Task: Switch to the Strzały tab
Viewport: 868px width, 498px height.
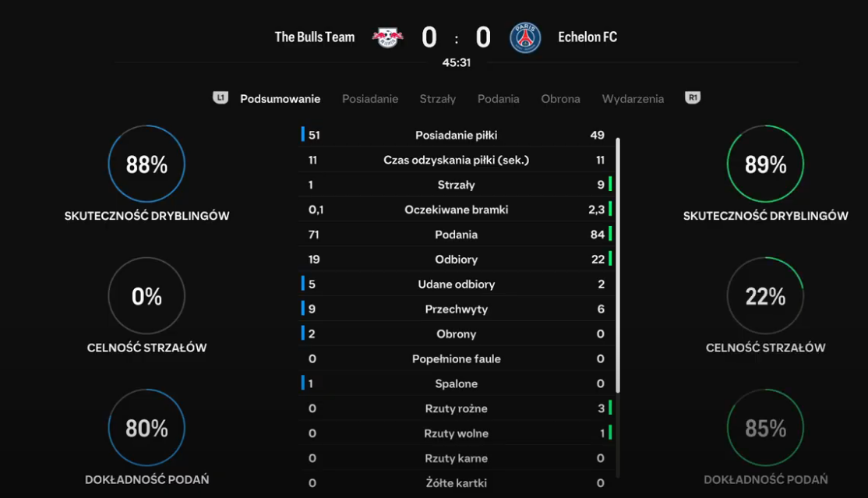Action: tap(437, 99)
